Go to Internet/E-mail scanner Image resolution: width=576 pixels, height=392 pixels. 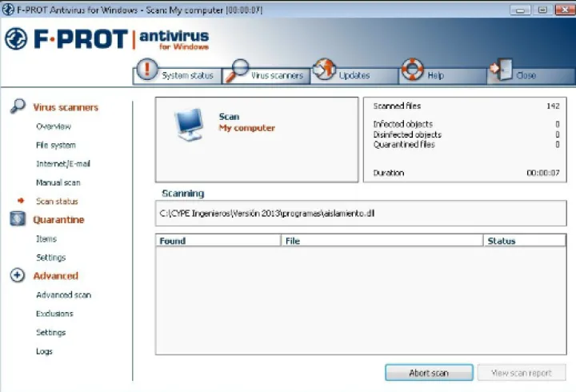tap(63, 164)
